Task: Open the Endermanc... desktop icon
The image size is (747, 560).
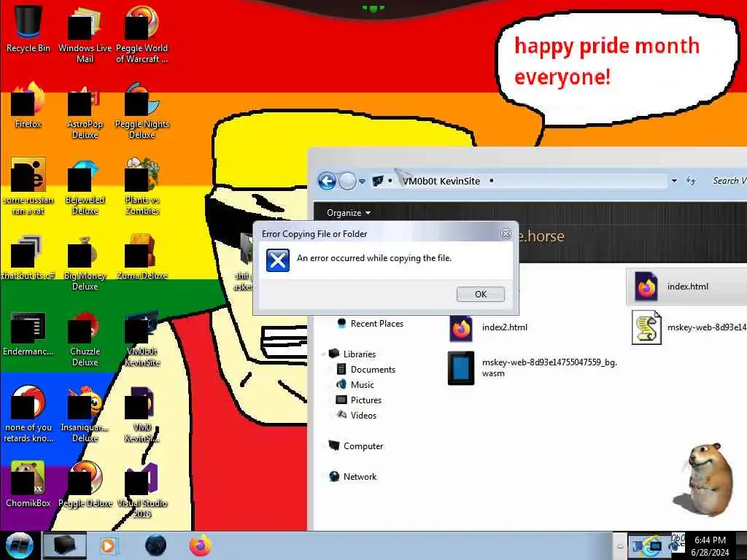Action: coord(28,333)
